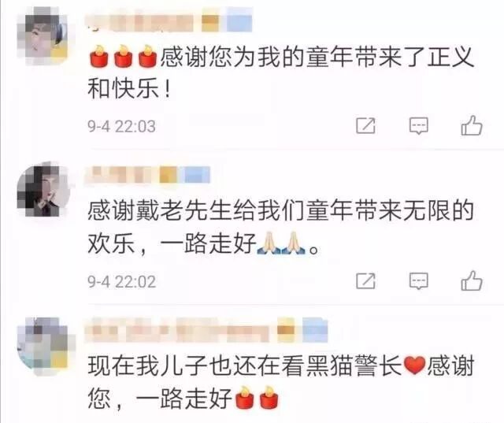Tap repost icon on the 22:02 comment
Viewport: 504px width, 423px height.
pos(365,281)
